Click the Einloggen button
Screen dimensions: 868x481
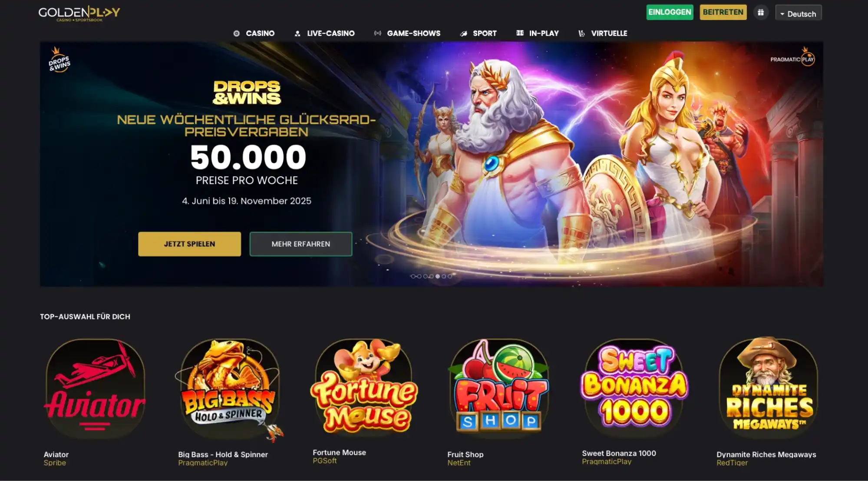pos(670,12)
